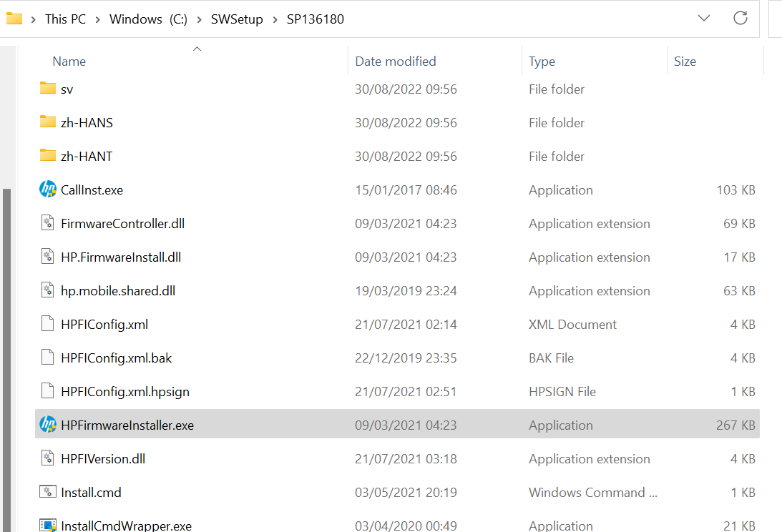Click the HP icon next to CallInst.exe
This screenshot has height=532, width=782.
click(47, 189)
